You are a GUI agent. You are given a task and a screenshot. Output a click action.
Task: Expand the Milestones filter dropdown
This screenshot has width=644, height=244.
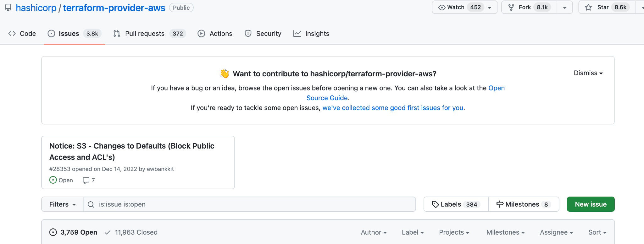click(505, 232)
